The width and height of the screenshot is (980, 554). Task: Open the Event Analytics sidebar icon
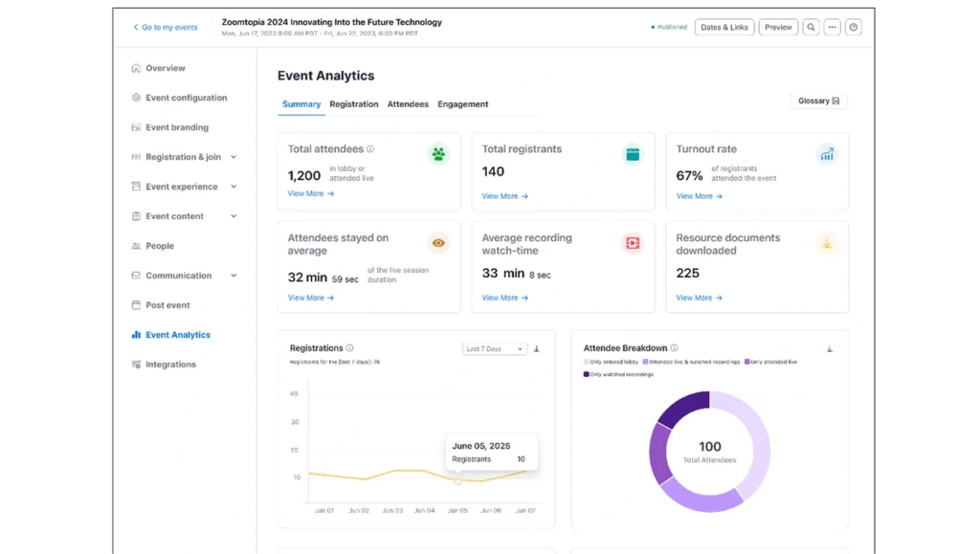point(137,334)
